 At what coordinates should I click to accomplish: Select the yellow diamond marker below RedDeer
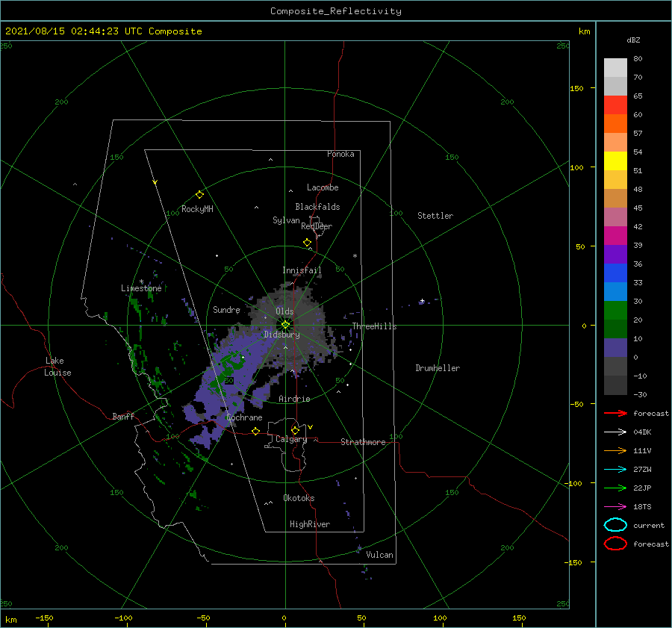[307, 243]
